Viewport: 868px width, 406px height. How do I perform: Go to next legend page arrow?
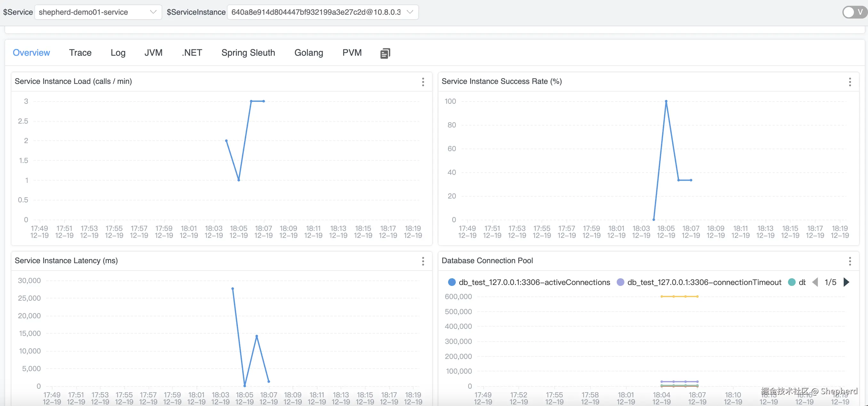pyautogui.click(x=847, y=282)
